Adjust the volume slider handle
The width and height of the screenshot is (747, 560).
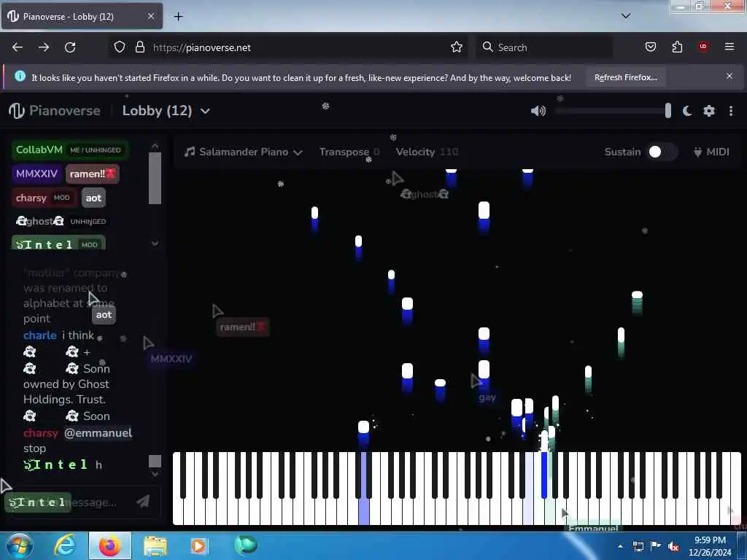[x=668, y=111]
